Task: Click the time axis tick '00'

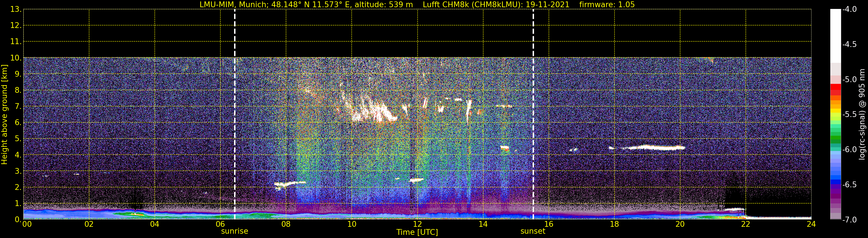Action: point(27,224)
